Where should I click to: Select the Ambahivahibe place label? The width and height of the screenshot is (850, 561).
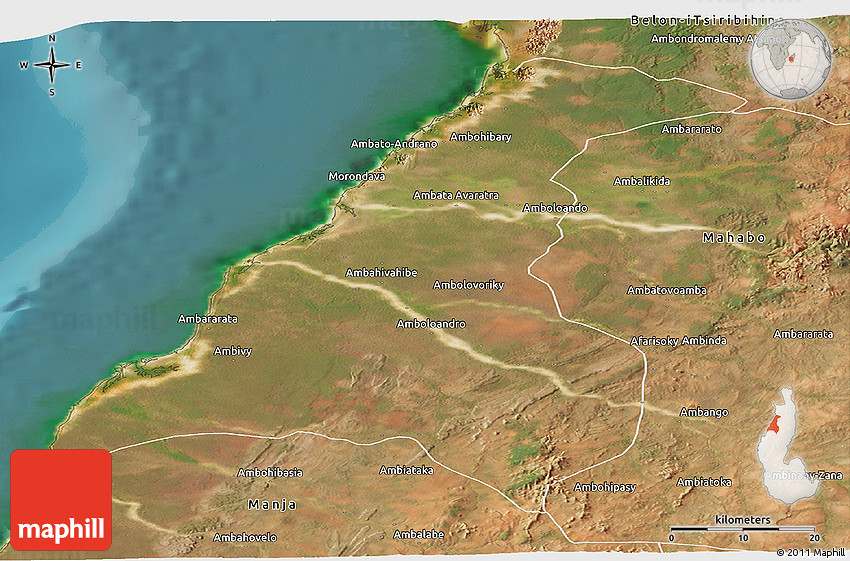click(381, 272)
